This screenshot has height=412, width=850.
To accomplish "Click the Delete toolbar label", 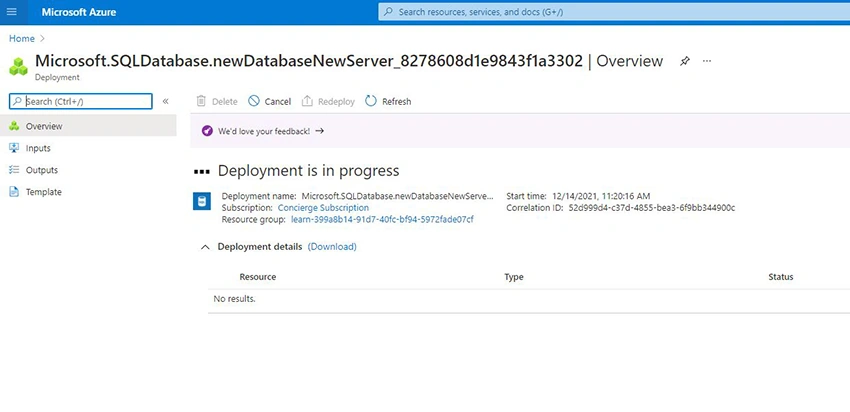I will point(224,101).
